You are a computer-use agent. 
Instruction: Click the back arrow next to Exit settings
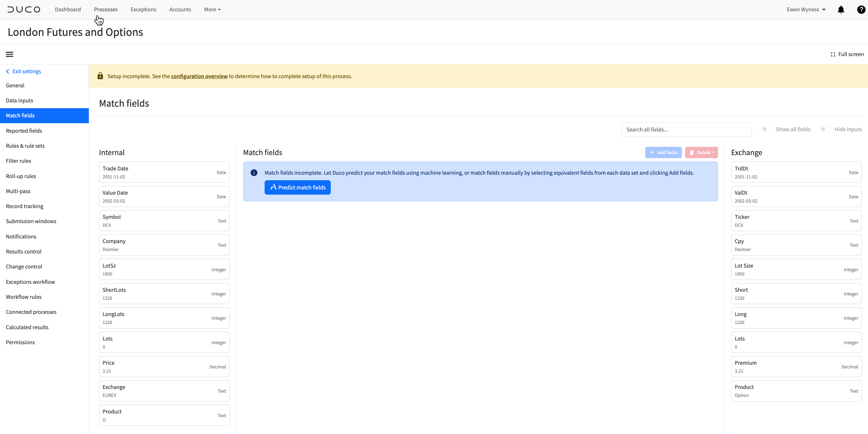(7, 71)
